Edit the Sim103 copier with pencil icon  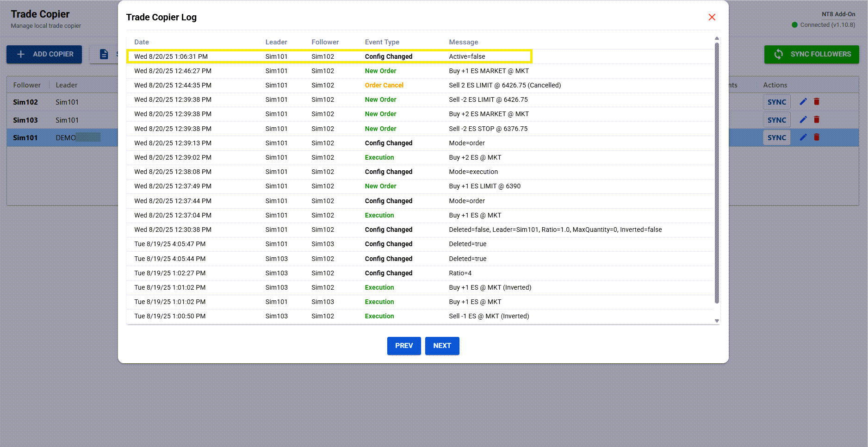pyautogui.click(x=803, y=119)
